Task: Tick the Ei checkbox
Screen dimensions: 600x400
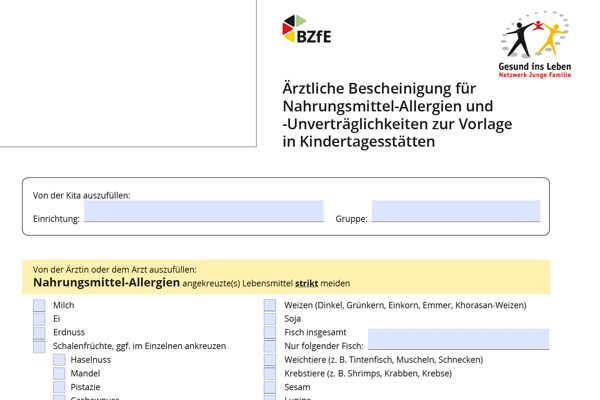Action: click(x=39, y=319)
